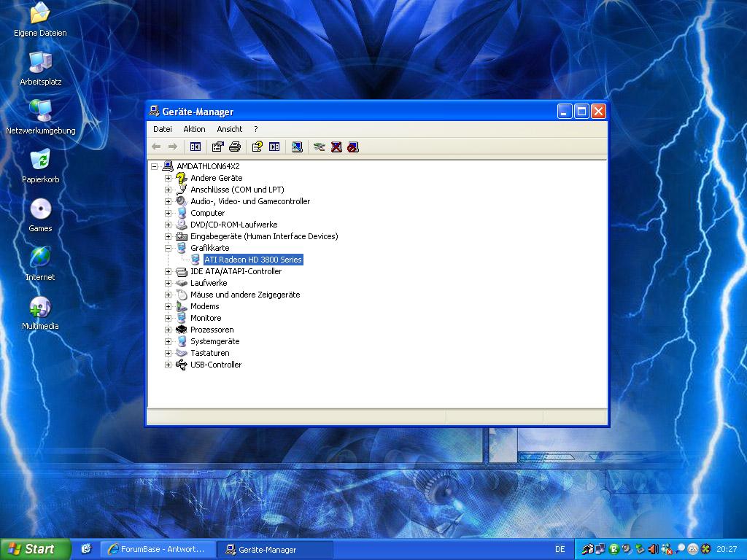Viewport: 747px width, 560px height.
Task: Select ATI Radeon HD 3800 Series device
Action: (253, 260)
